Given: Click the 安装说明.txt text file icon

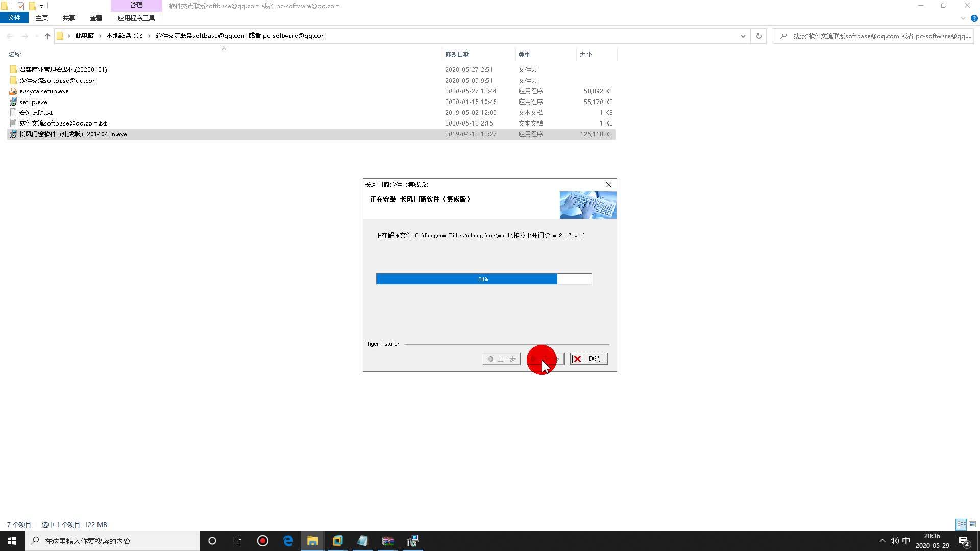Looking at the screenshot, I should pos(13,113).
